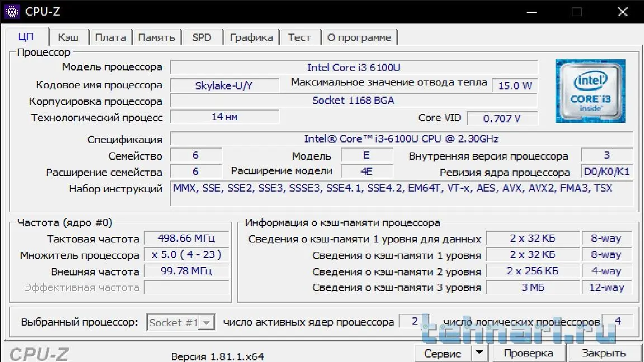Click the Intel Core i3 logo badge
Image resolution: width=644 pixels, height=362 pixels.
point(590,91)
